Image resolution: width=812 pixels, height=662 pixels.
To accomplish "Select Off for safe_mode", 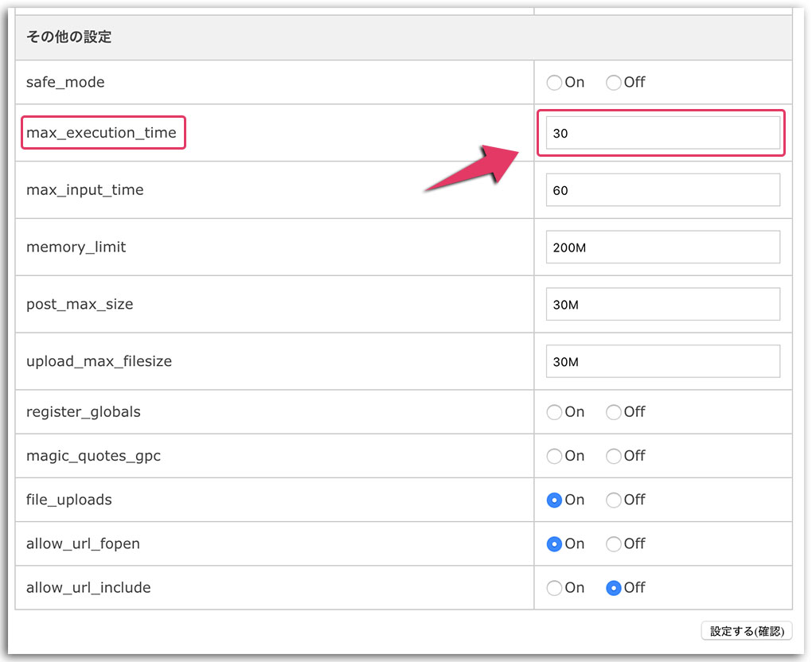I will tap(614, 83).
